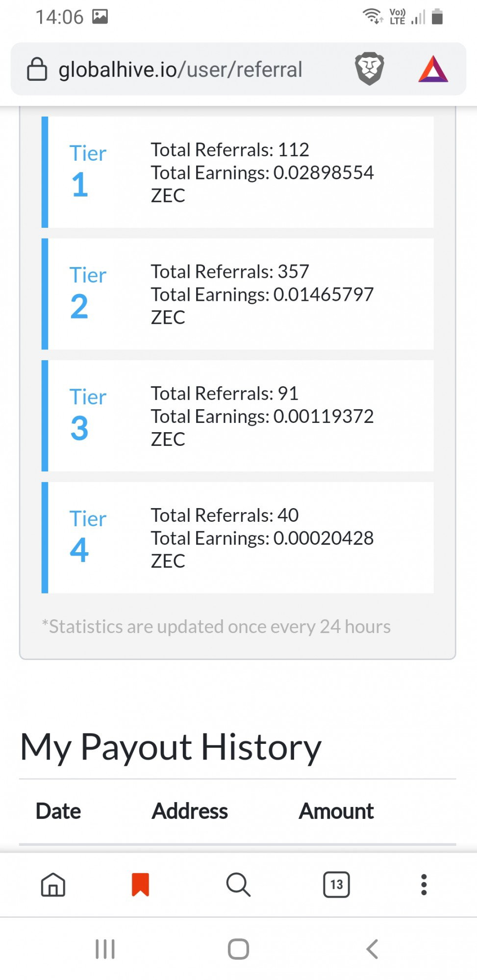Click the Amount column header
The width and height of the screenshot is (477, 980).
tap(336, 811)
